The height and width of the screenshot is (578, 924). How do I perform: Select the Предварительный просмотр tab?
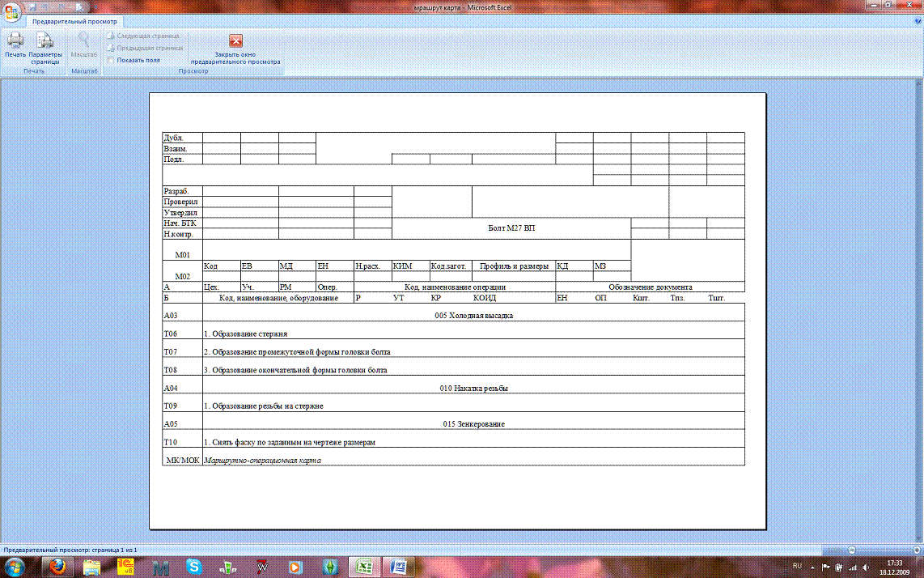[x=74, y=20]
